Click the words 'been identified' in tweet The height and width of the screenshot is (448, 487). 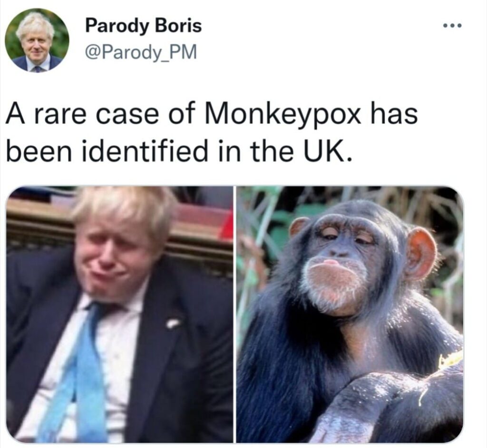point(106,151)
